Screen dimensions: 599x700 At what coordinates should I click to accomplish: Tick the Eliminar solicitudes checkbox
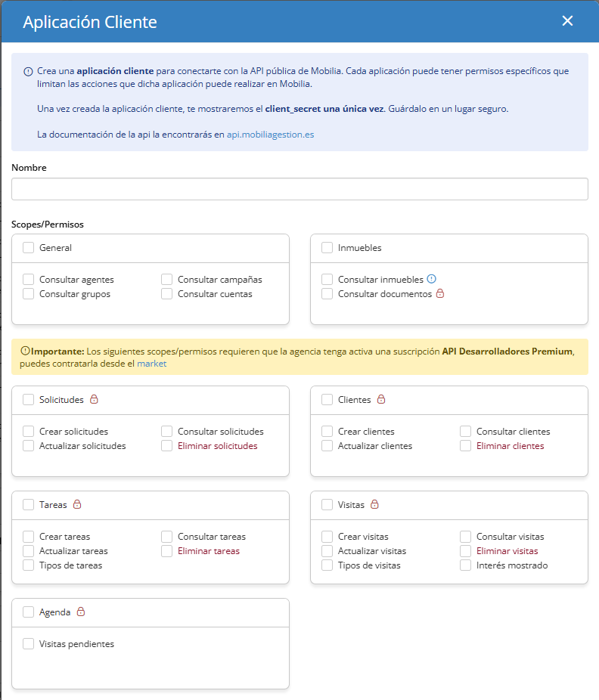pyautogui.click(x=167, y=446)
